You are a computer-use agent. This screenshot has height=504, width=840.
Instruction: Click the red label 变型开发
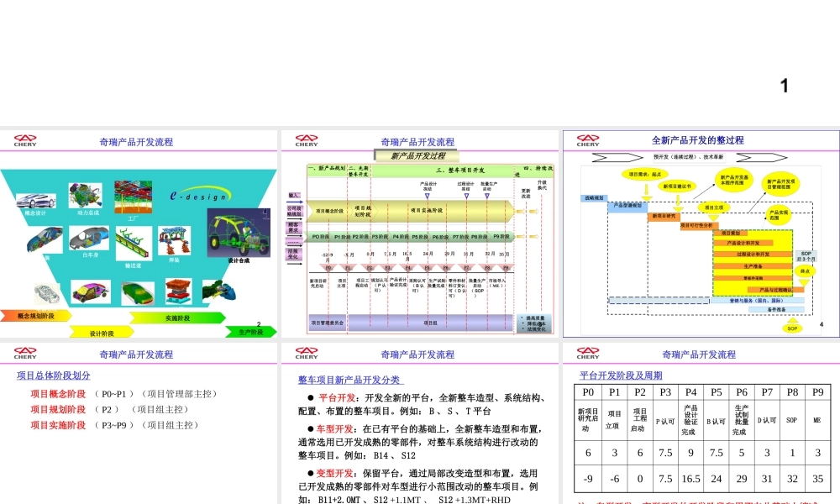[x=335, y=473]
